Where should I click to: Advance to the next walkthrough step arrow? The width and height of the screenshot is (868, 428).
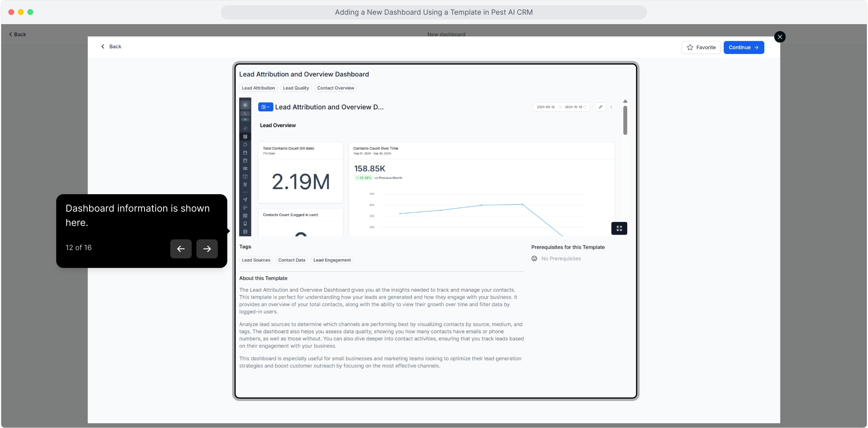207,249
